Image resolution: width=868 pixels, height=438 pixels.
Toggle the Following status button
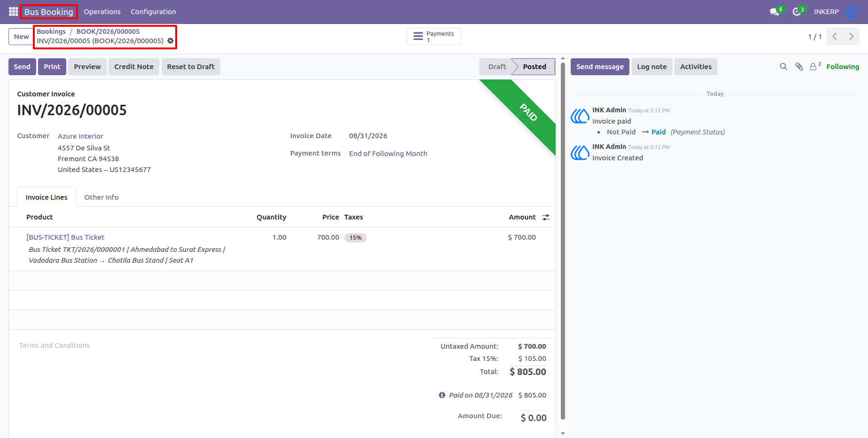(843, 67)
